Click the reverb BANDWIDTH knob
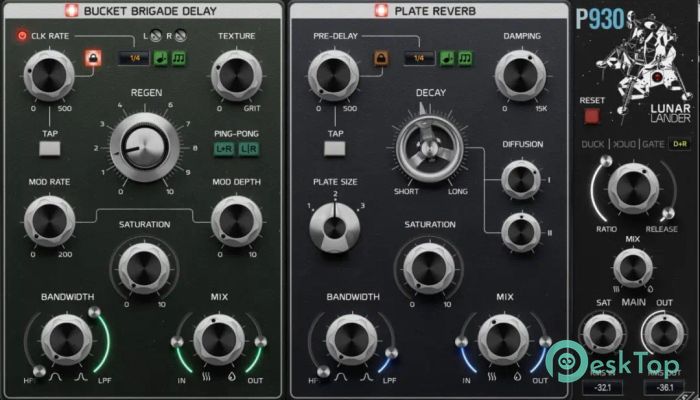The image size is (700, 400). tap(352, 340)
